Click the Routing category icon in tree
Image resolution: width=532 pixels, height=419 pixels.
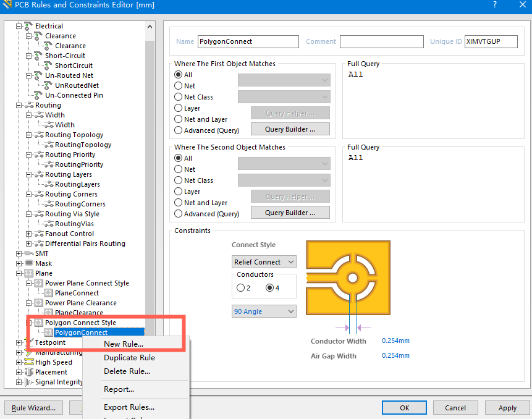pos(28,105)
